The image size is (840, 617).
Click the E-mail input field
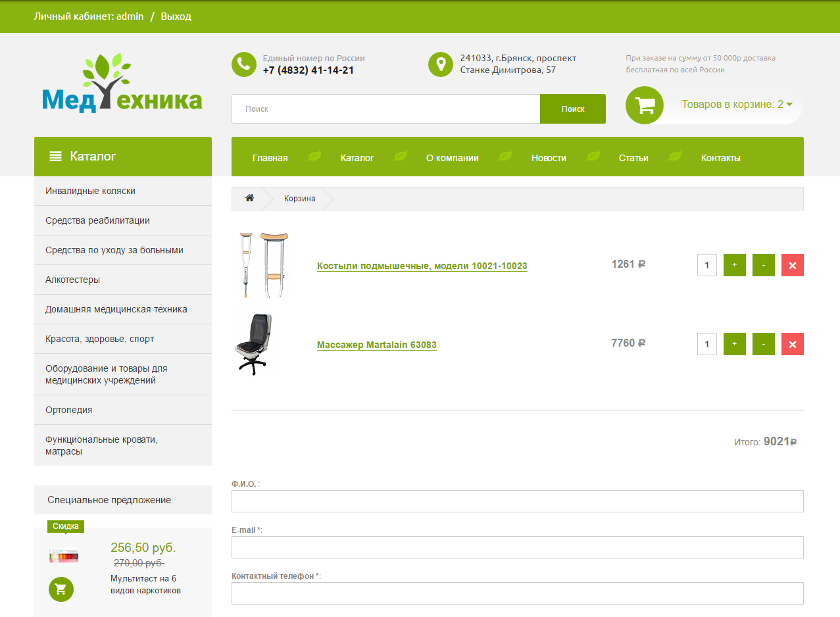pyautogui.click(x=517, y=547)
